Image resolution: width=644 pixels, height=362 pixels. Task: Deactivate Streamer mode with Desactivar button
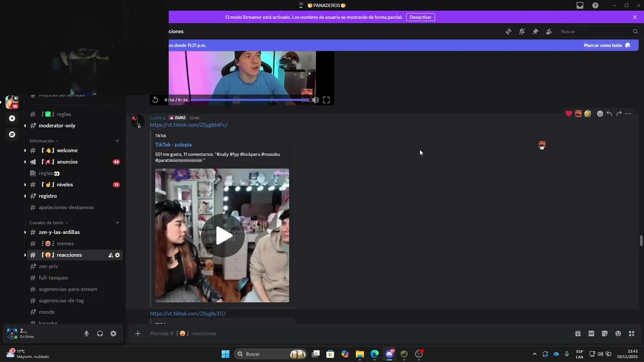click(x=420, y=17)
